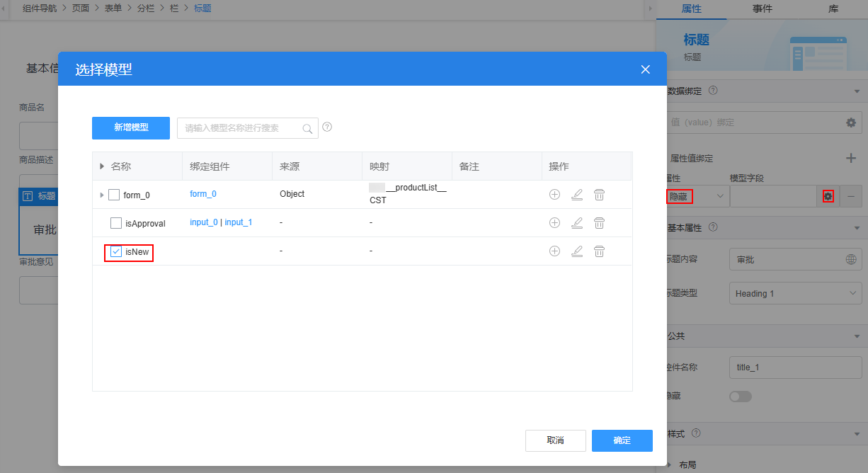Image resolution: width=868 pixels, height=473 pixels.
Task: Delete the isApproval model row
Action: [x=599, y=222]
